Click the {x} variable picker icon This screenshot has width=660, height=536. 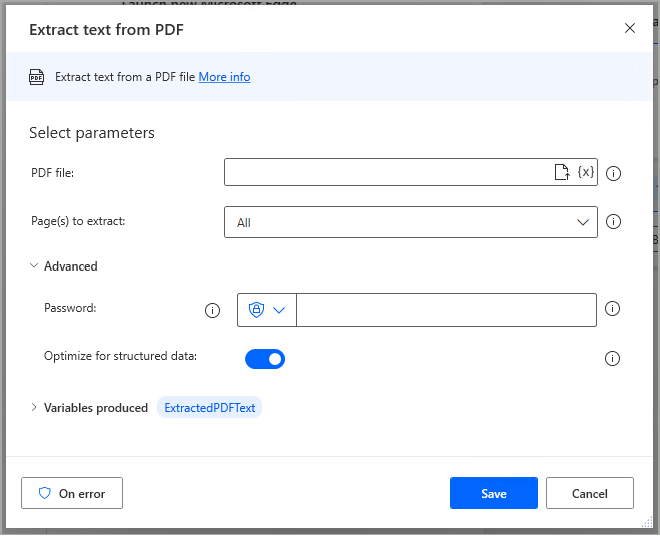click(586, 173)
